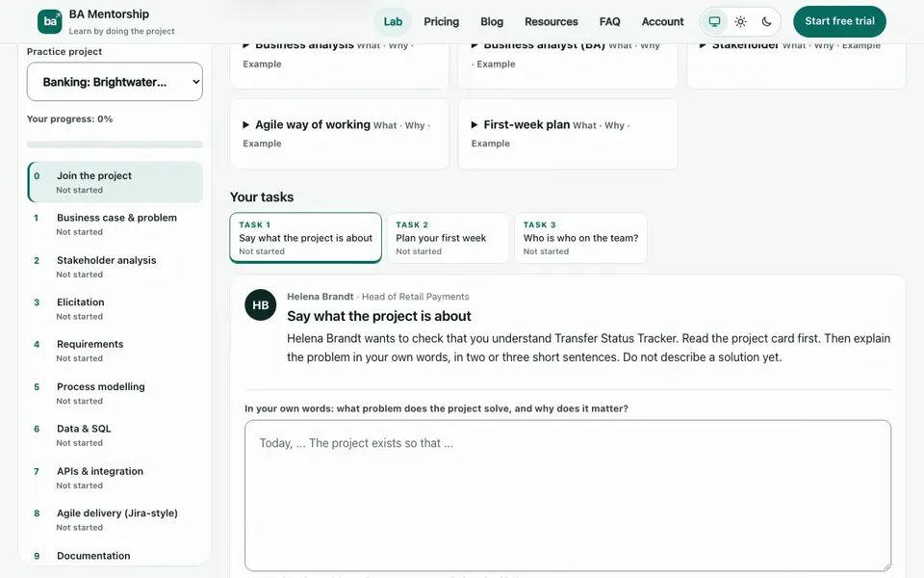The image size is (924, 578).
Task: Open the FAQ page
Action: coord(609,22)
